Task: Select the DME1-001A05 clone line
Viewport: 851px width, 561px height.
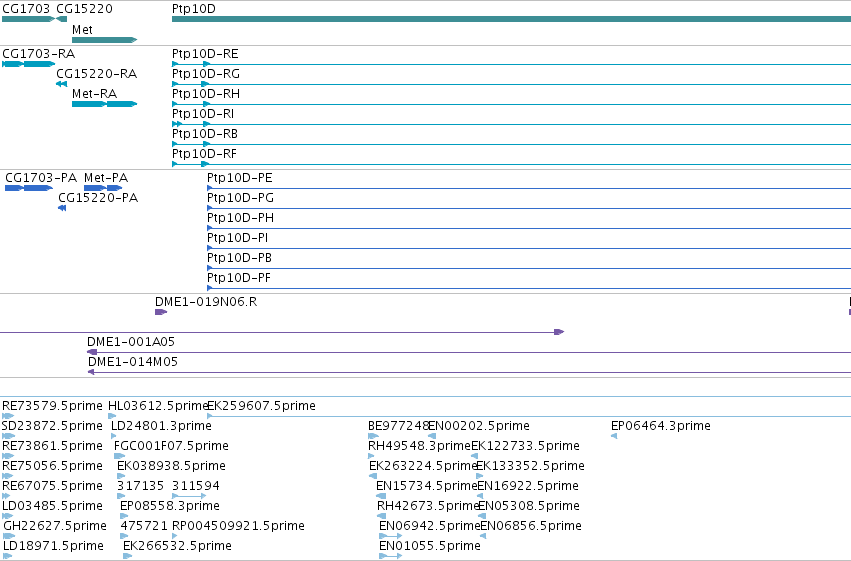Action: [469, 352]
